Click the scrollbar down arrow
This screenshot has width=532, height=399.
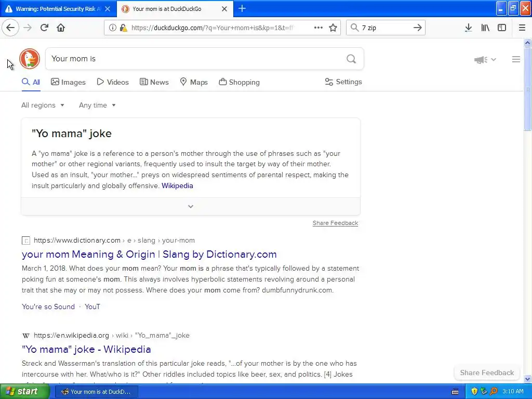[527, 379]
